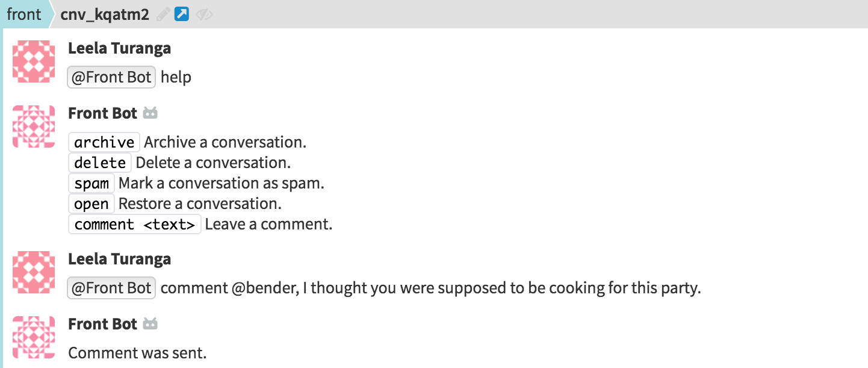
Task: Select the 'delete' code snippet
Action: pyautogui.click(x=100, y=163)
